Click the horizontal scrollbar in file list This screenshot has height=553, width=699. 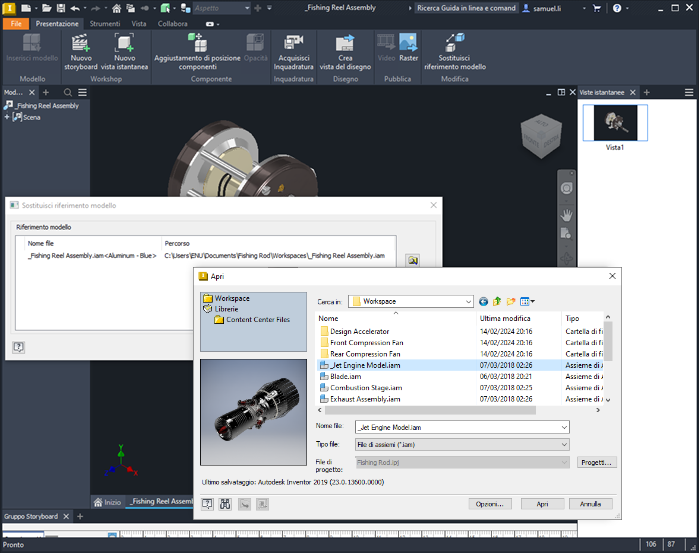pyautogui.click(x=430, y=410)
